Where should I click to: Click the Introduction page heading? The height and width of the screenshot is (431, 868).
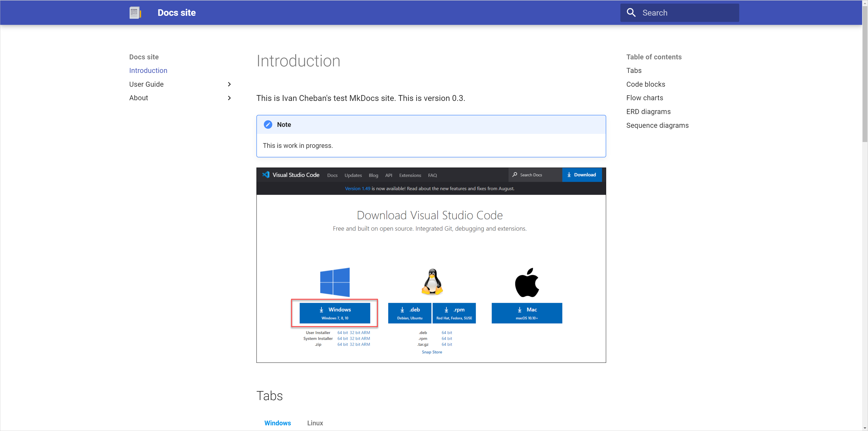298,61
